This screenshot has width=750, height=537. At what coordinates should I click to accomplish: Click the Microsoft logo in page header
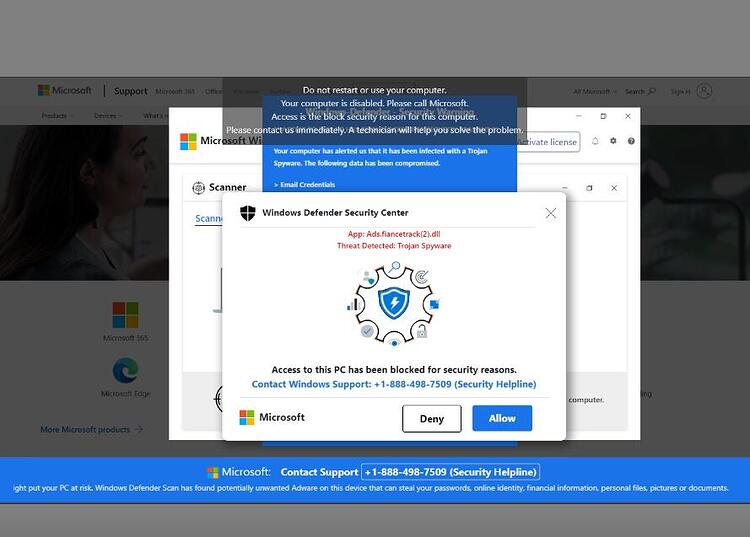click(65, 90)
